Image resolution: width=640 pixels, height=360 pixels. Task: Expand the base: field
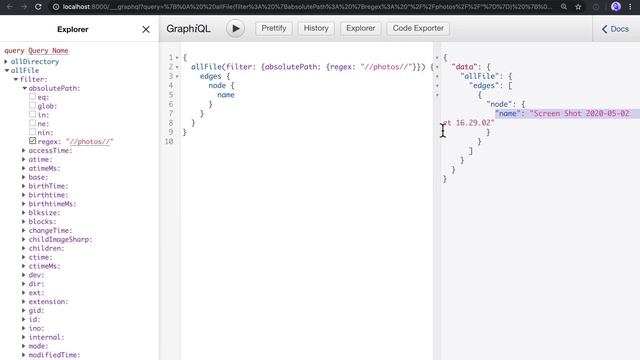24,177
